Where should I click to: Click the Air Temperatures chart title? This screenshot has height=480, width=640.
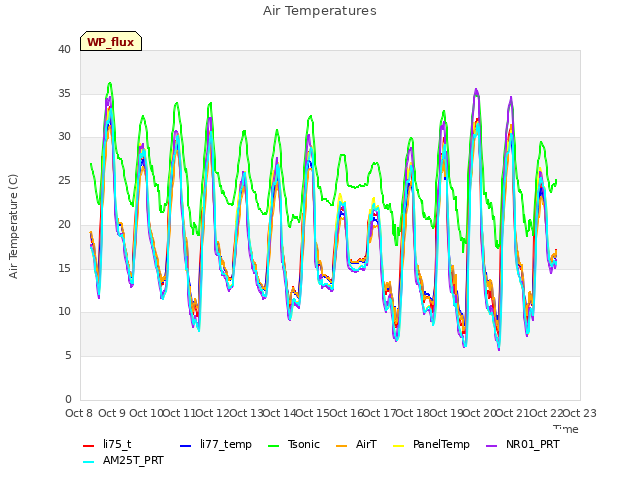(320, 11)
